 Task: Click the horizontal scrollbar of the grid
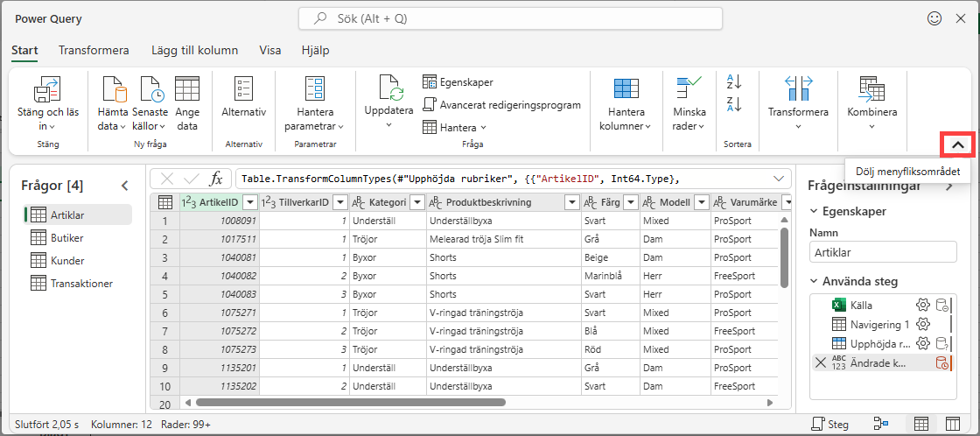pos(350,402)
